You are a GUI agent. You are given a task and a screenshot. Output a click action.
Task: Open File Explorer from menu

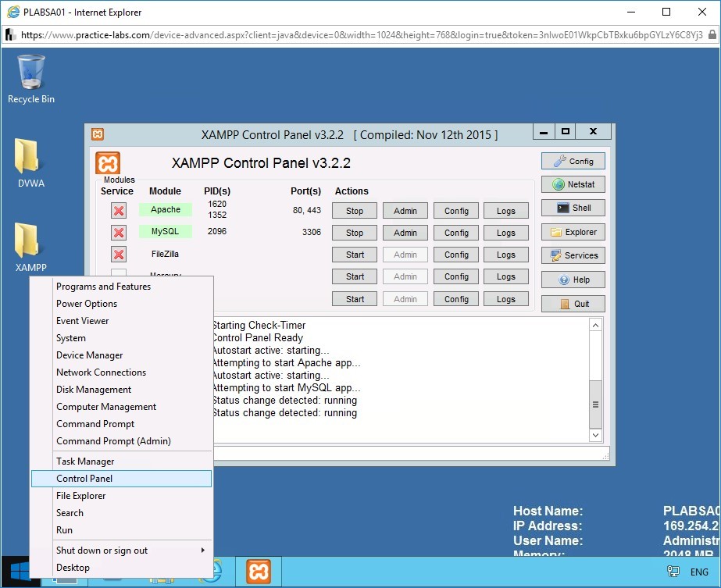[121, 496]
